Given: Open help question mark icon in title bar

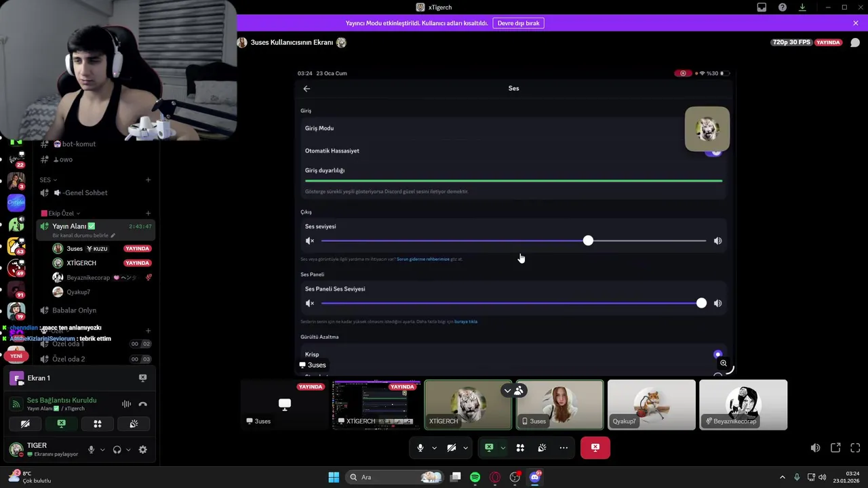Looking at the screenshot, I should [783, 7].
